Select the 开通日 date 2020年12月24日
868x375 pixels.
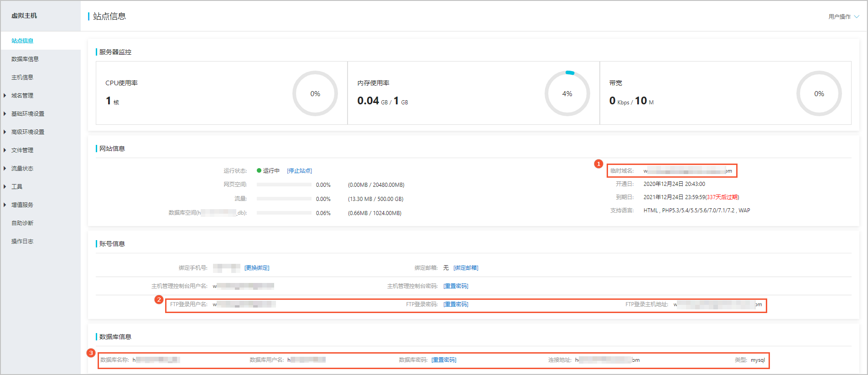point(674,184)
